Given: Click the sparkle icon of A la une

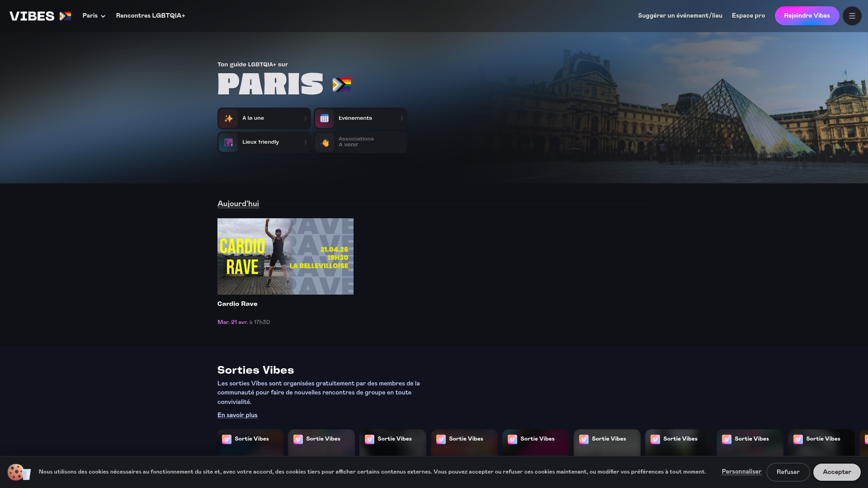Looking at the screenshot, I should [x=229, y=118].
